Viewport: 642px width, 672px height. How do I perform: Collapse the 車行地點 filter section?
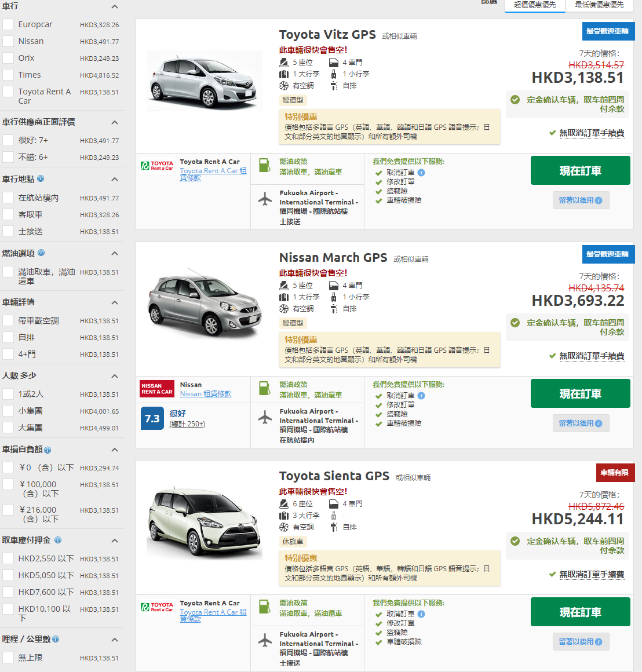click(x=114, y=179)
